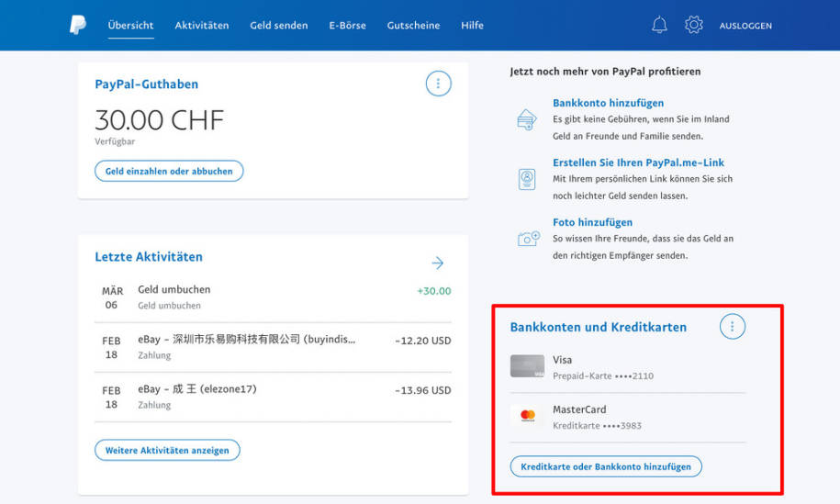Image resolution: width=840 pixels, height=504 pixels.
Task: Click AUSLOGGEN to log out
Action: point(745,26)
